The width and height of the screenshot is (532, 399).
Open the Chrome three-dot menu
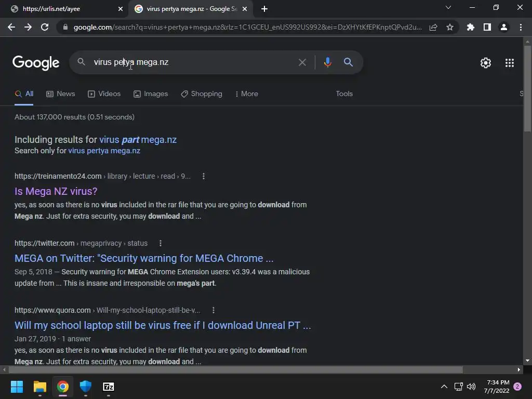click(x=521, y=27)
